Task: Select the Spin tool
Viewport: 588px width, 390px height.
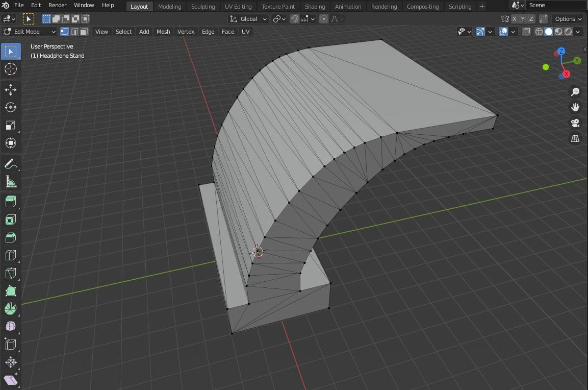Action: tap(11, 309)
